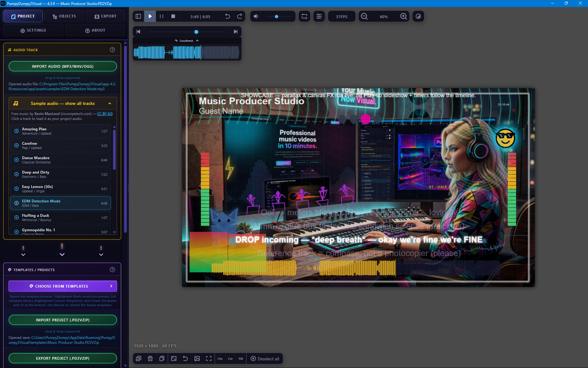Switch to the OBJECTS tab
The width and height of the screenshot is (588, 368).
(x=64, y=16)
